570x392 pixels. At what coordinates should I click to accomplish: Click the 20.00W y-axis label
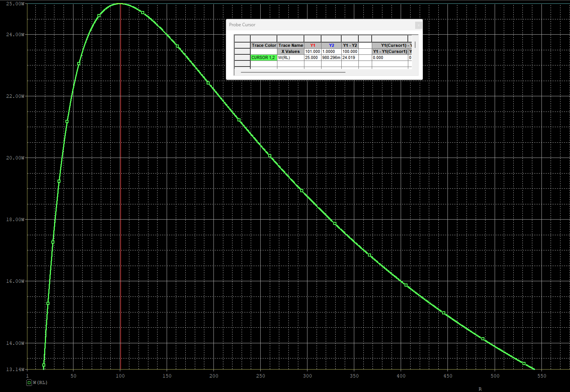coord(15,158)
